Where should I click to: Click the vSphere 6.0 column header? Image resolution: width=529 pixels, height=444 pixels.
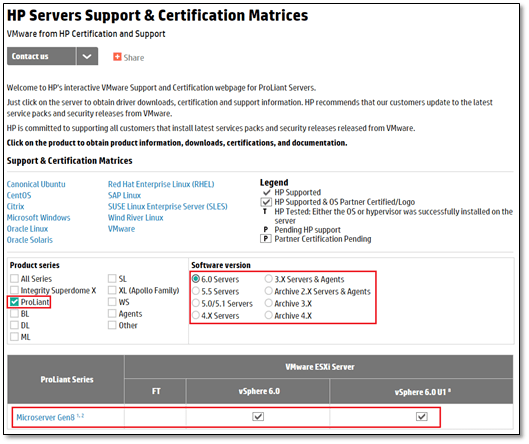tap(259, 391)
